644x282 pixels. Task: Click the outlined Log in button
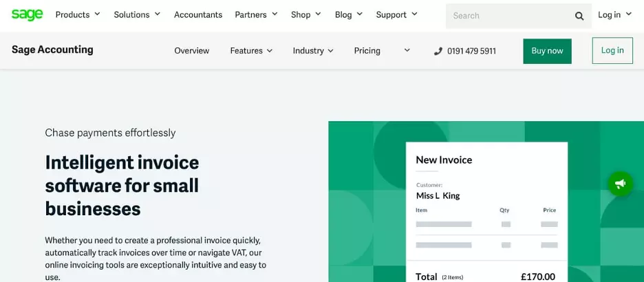(x=612, y=50)
